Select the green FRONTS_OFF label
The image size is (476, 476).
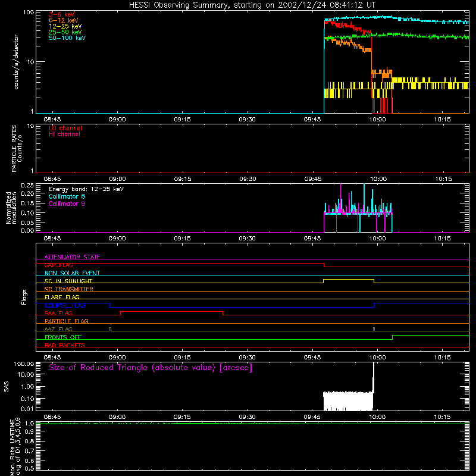[63, 337]
